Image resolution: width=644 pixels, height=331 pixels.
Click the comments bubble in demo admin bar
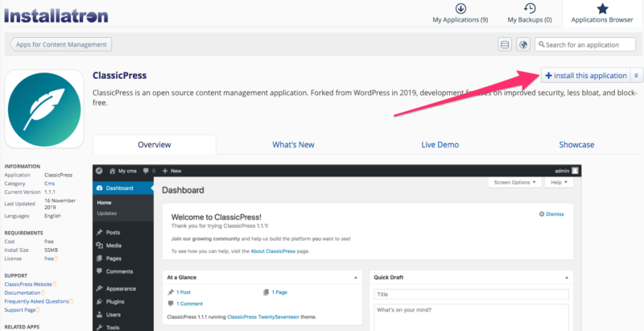click(x=146, y=171)
